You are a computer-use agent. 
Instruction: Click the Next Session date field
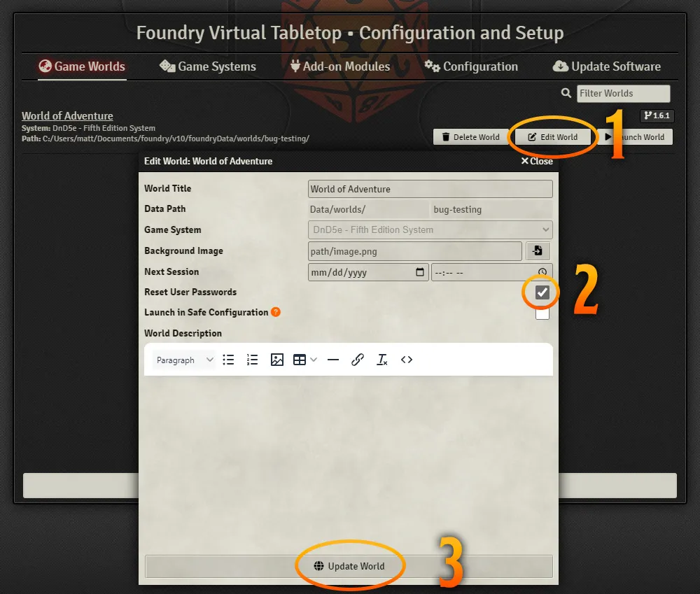tap(368, 272)
